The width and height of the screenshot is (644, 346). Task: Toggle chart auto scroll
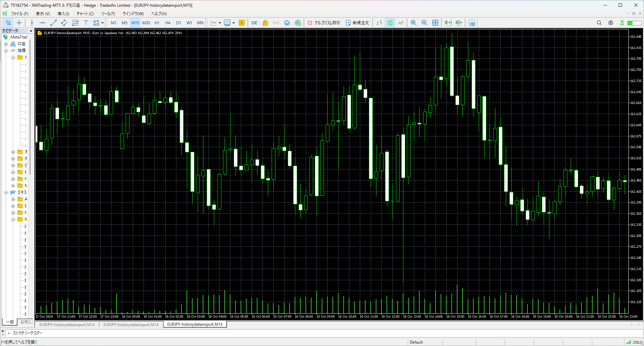click(x=448, y=23)
